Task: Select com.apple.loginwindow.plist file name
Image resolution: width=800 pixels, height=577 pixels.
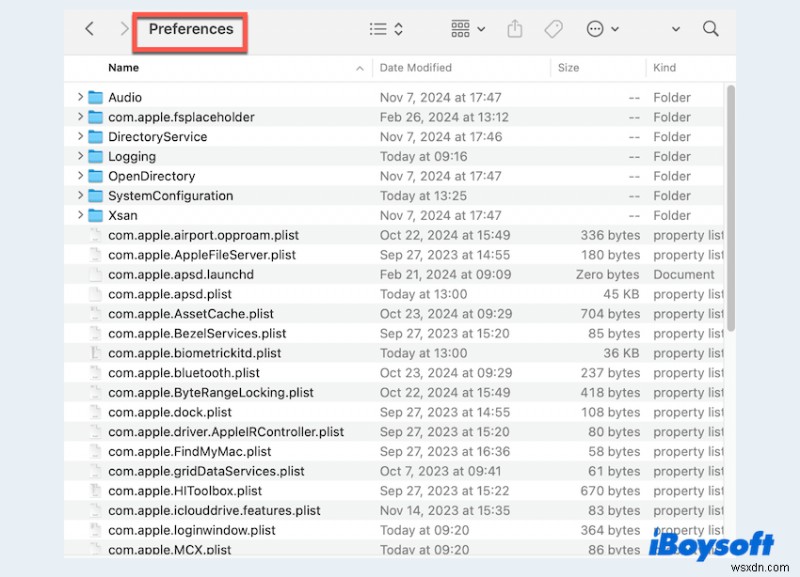Action: pos(192,530)
